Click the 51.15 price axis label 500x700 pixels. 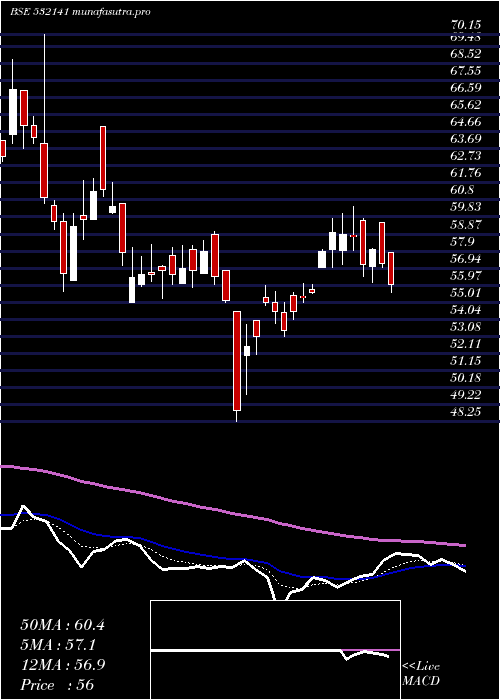click(x=466, y=361)
